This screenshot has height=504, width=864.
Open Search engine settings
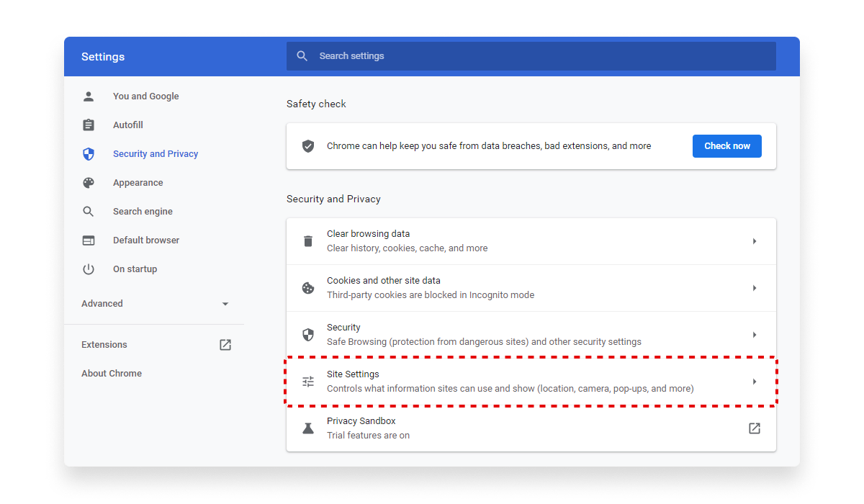pos(143,211)
